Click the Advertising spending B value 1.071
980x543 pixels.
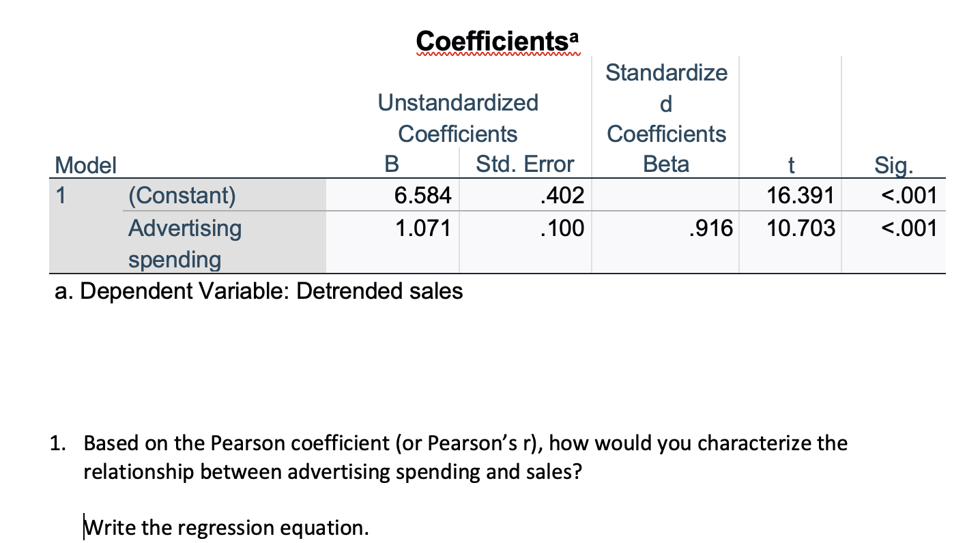pyautogui.click(x=423, y=227)
